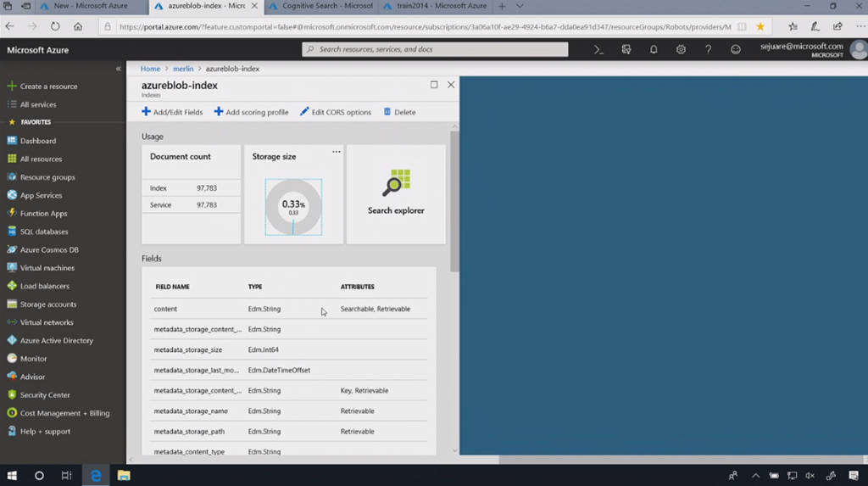Screen dimensions: 868x486
Task: Click the Storage size donut chart
Action: 293,206
